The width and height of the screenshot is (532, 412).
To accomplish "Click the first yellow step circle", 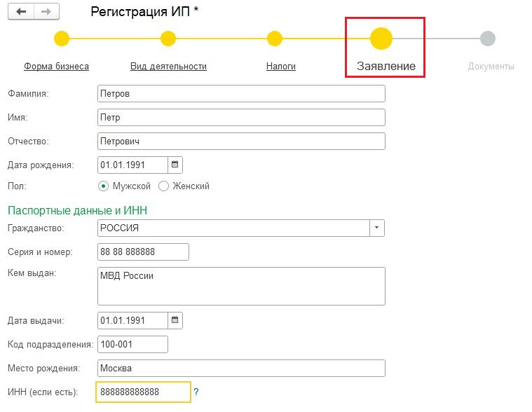I will pyautogui.click(x=62, y=39).
